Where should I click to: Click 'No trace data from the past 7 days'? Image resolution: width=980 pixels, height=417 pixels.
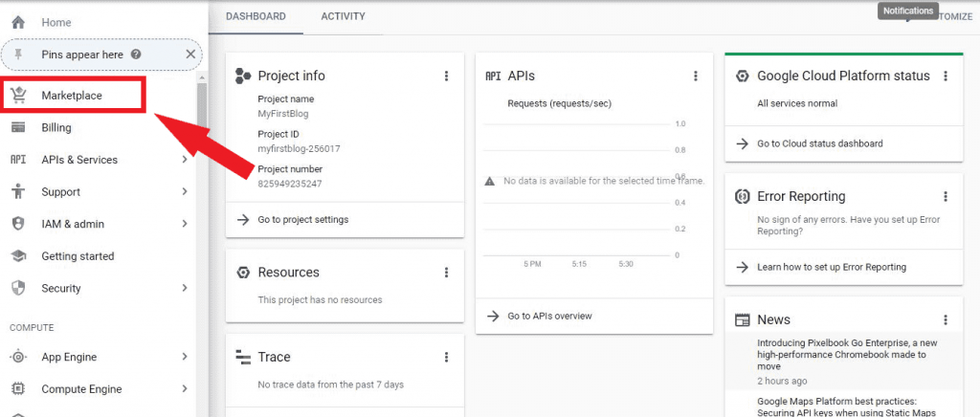pos(330,384)
